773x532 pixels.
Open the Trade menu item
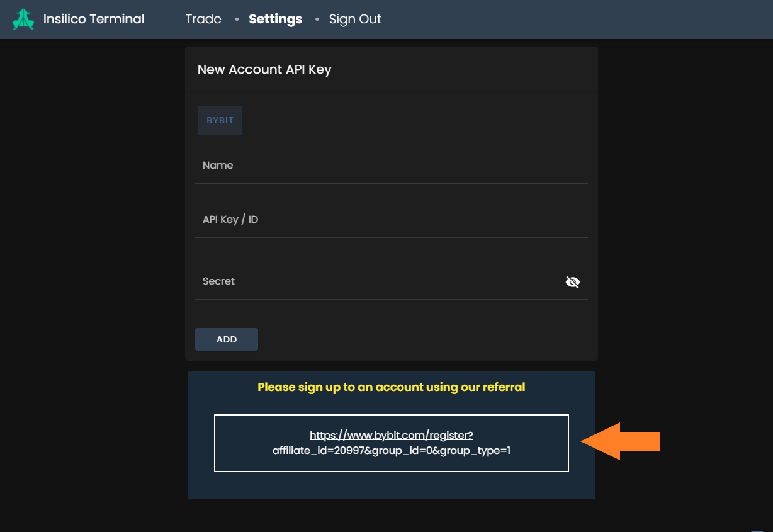(x=203, y=19)
